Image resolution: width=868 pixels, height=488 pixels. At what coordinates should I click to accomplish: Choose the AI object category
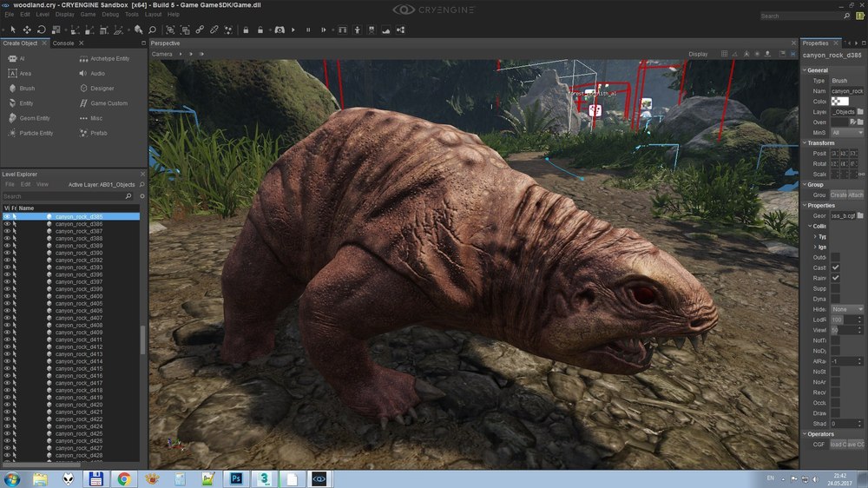point(16,59)
